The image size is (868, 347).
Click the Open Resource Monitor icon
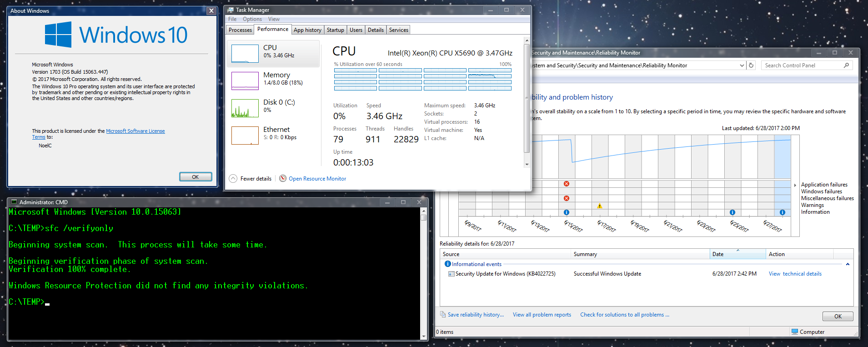(283, 179)
